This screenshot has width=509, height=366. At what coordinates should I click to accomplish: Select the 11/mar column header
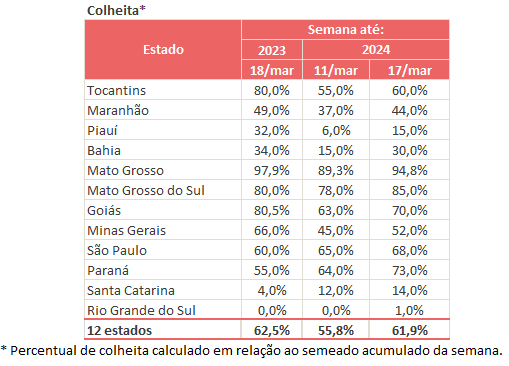336,70
